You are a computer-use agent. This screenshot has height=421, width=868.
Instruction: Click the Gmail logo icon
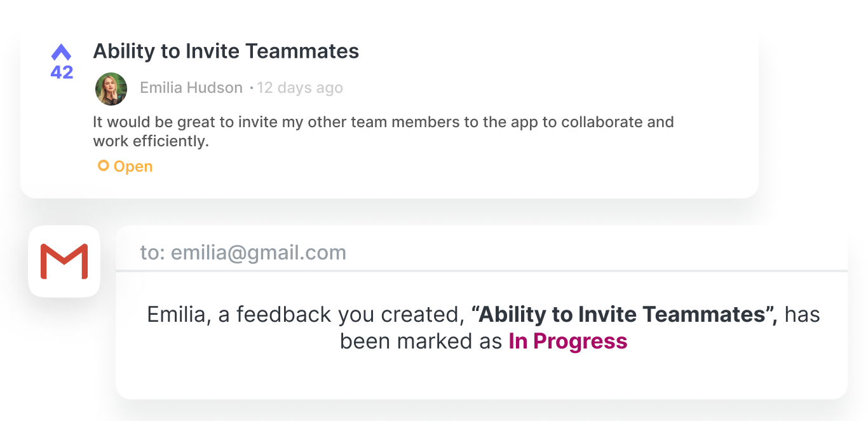pyautogui.click(x=64, y=261)
